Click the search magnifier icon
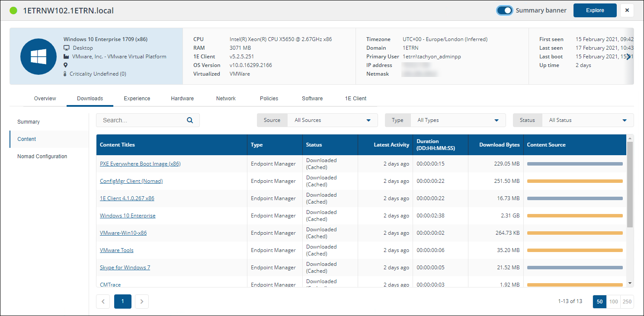 click(190, 121)
